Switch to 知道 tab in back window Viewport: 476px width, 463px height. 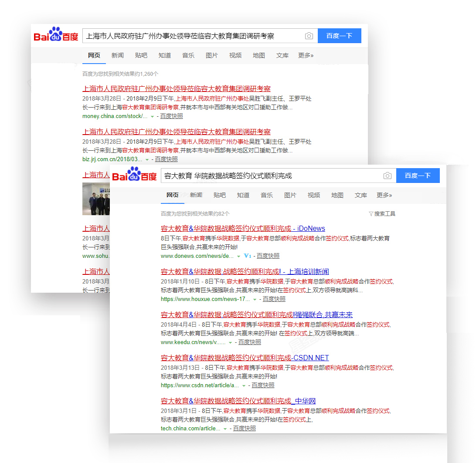pos(164,55)
